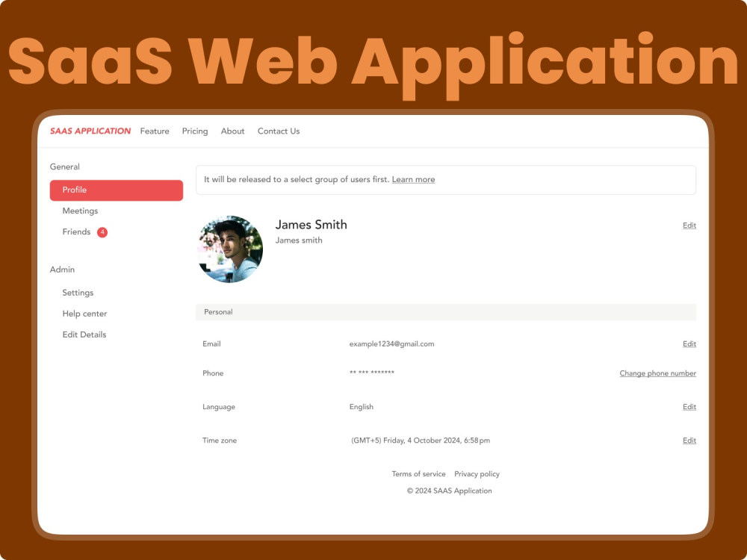Screen dimensions: 747x560
Task: Click the James Smith heading name
Action: pos(311,225)
